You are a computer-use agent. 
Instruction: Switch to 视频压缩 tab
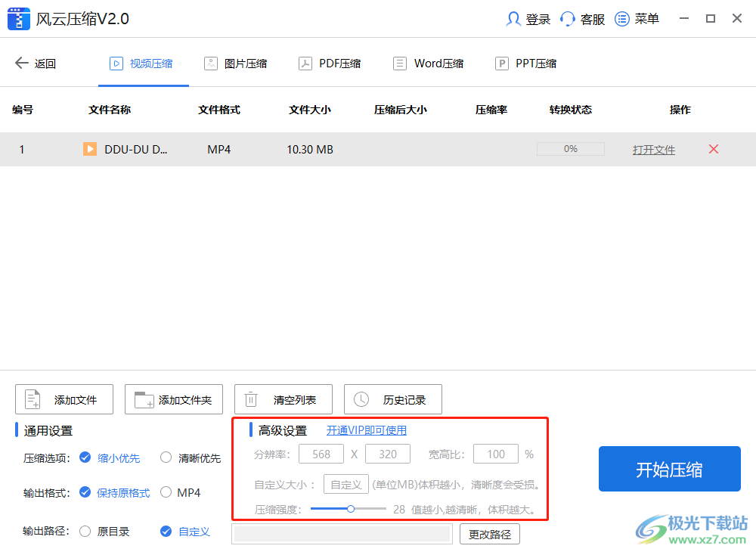tap(143, 64)
